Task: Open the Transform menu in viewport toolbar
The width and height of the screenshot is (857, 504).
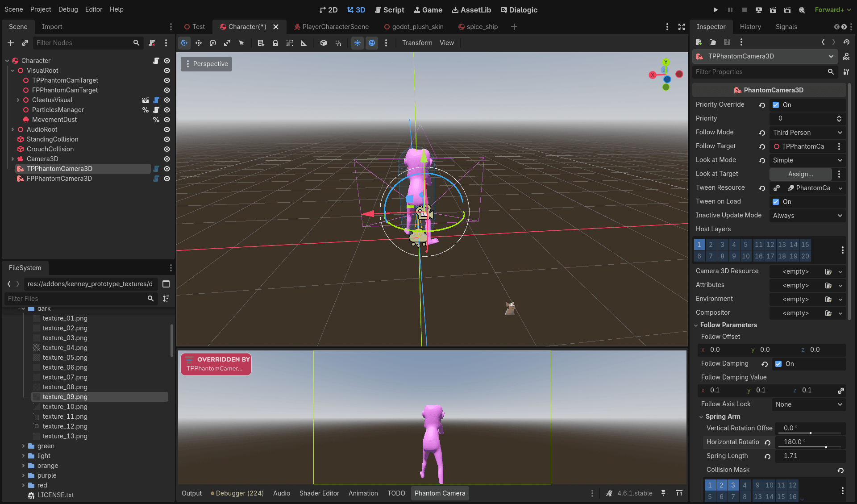Action: [417, 43]
